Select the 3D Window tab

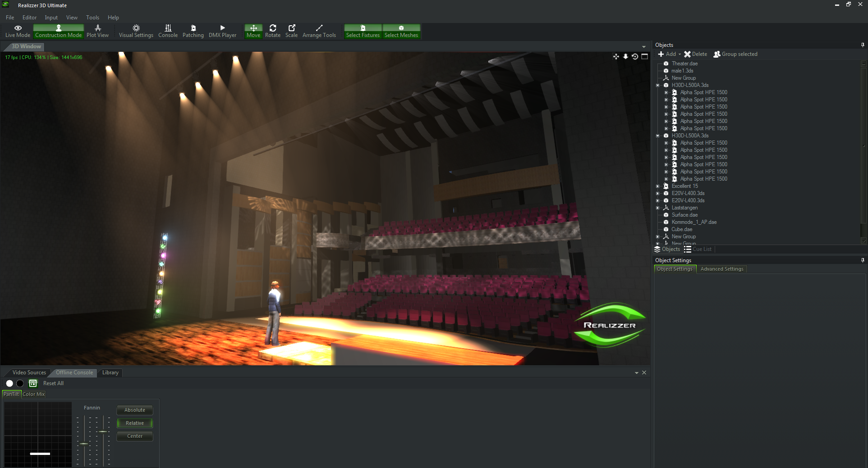[x=26, y=46]
